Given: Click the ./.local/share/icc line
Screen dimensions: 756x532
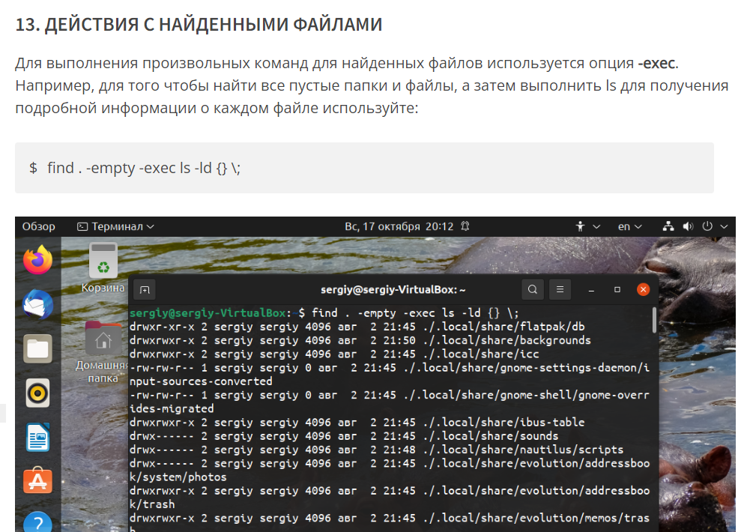Looking at the screenshot, I should [x=334, y=354].
